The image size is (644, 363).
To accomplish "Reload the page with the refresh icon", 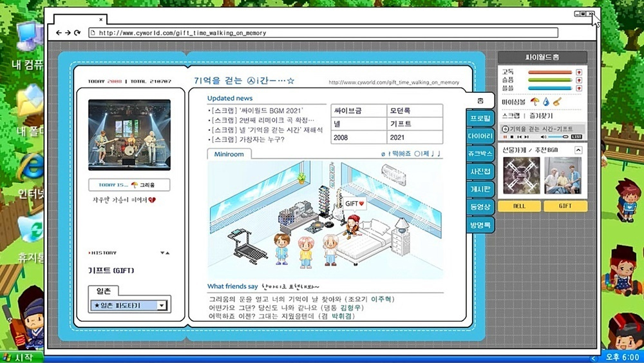I will [77, 32].
